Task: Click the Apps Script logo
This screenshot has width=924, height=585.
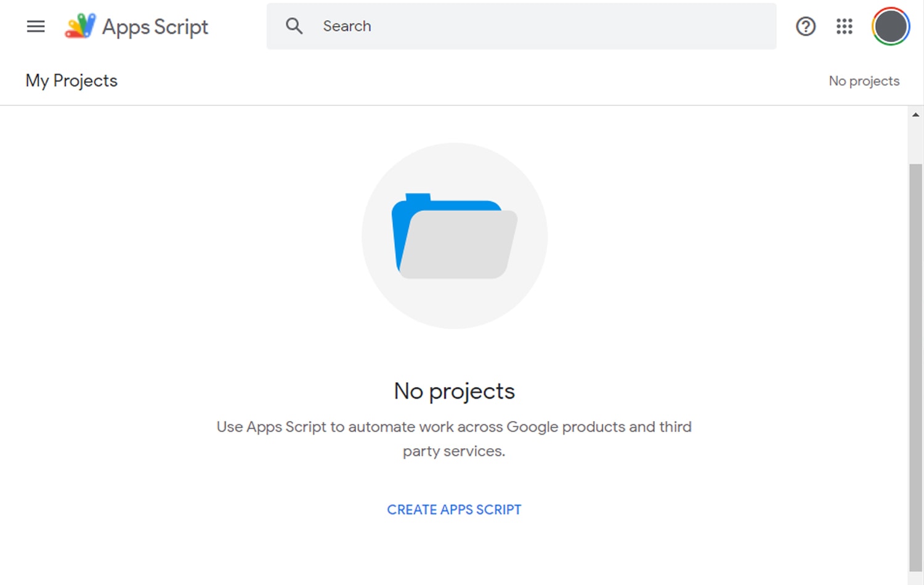Action: point(137,27)
